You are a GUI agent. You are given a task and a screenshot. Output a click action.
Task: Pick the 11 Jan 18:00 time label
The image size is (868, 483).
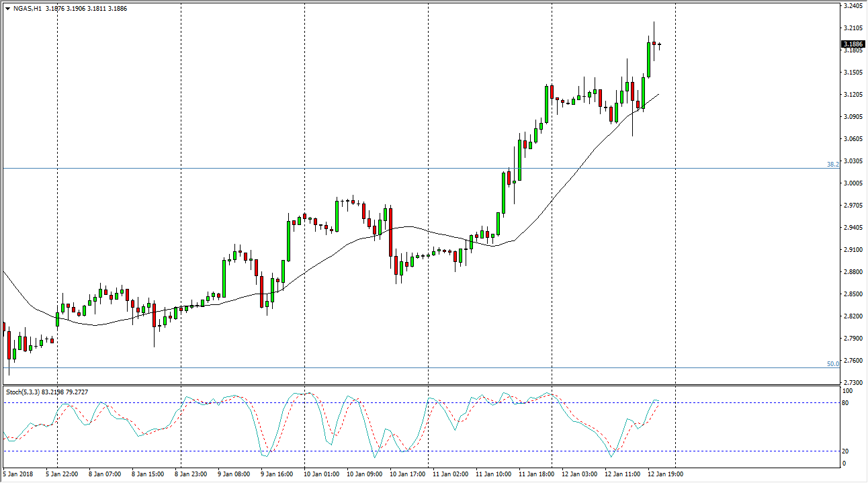coord(535,474)
